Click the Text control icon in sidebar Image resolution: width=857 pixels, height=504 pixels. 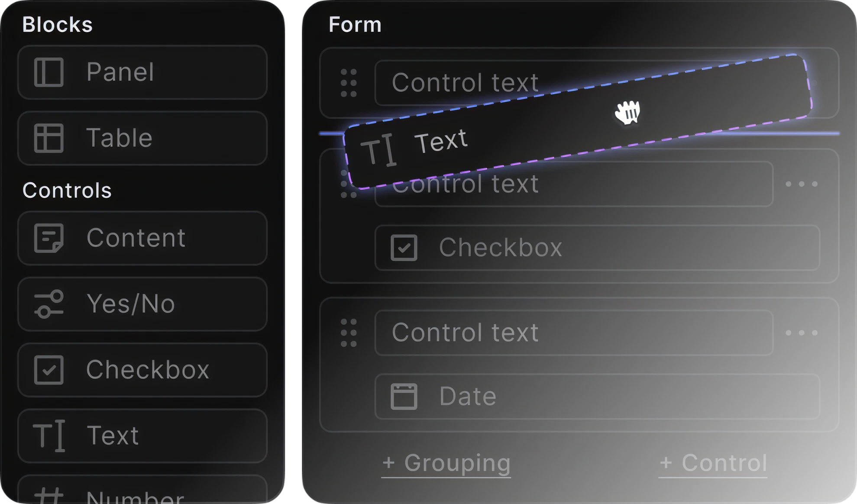coord(49,436)
